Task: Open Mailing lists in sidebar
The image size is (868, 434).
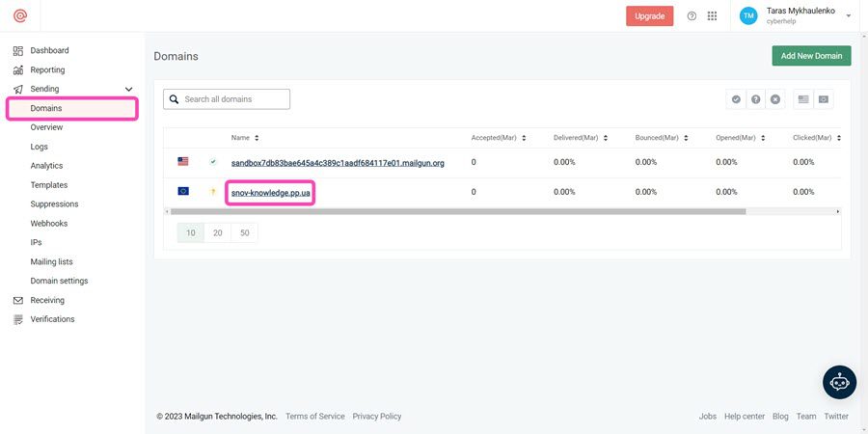Action: coord(51,261)
